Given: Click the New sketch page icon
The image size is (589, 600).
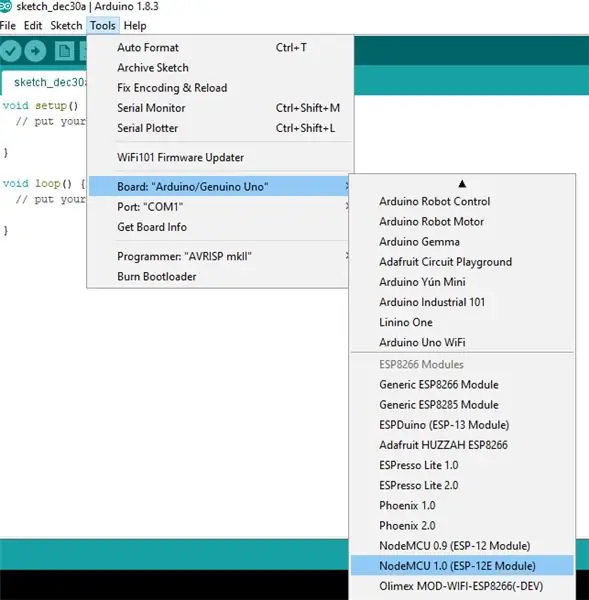Looking at the screenshot, I should click(x=64, y=51).
